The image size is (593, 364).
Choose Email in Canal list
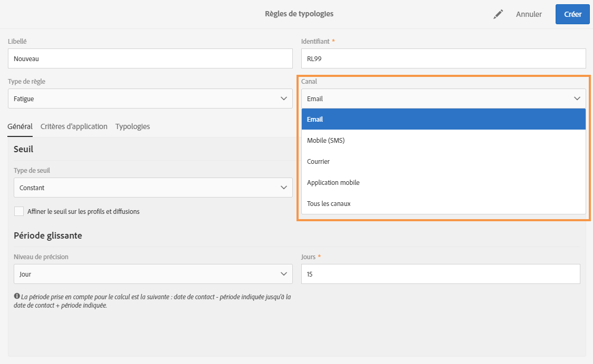point(443,119)
